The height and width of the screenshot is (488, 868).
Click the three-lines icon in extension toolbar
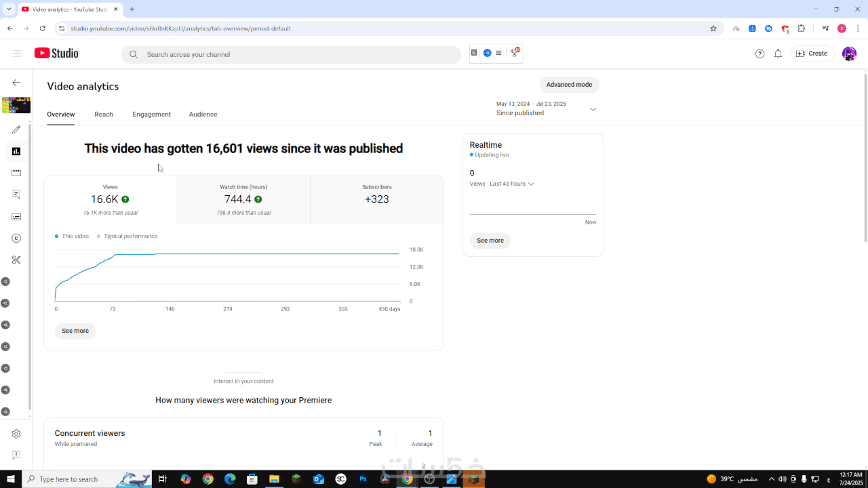pyautogui.click(x=498, y=53)
